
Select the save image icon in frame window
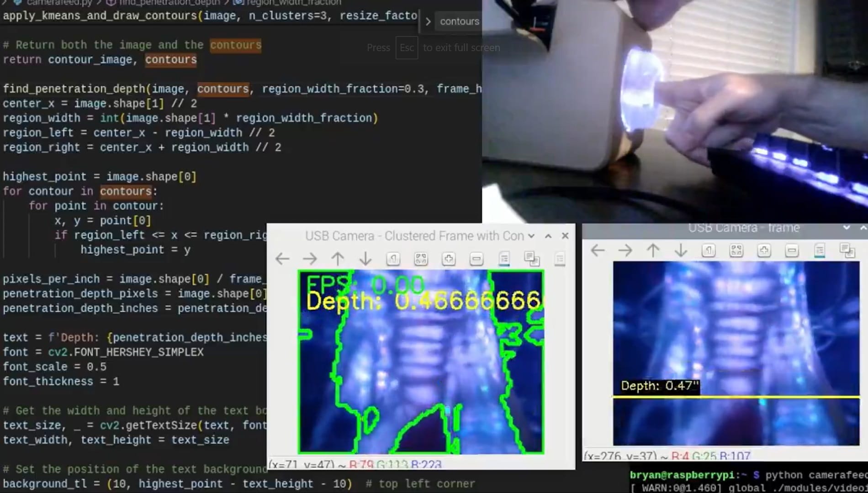point(819,251)
